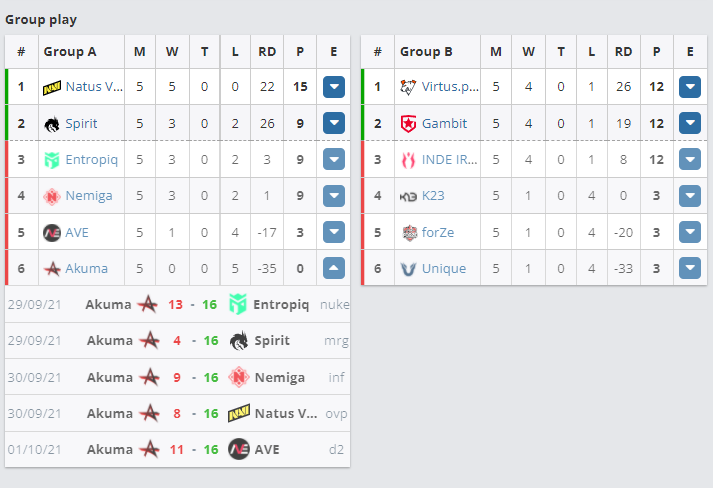Expand forZe's match results
The width and height of the screenshot is (713, 488).
tap(690, 232)
